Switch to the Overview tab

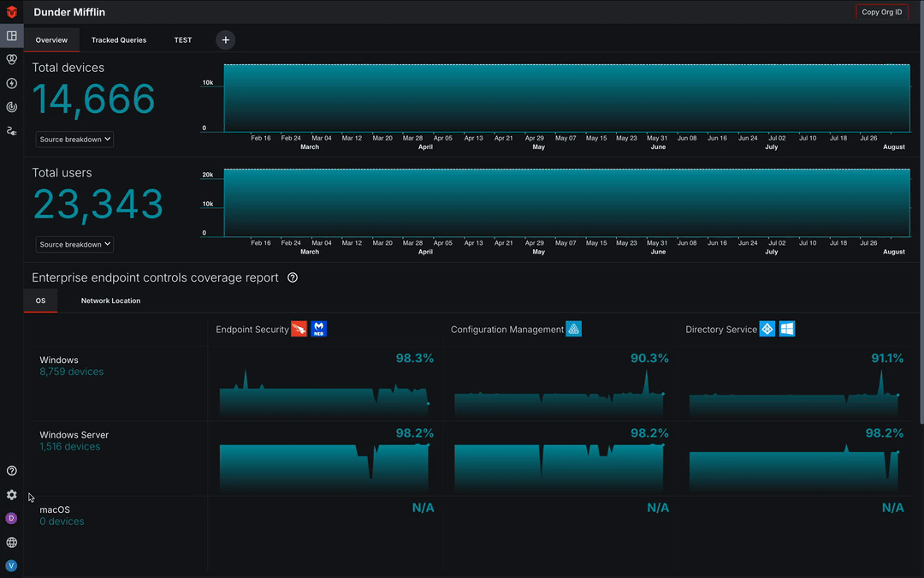(51, 40)
